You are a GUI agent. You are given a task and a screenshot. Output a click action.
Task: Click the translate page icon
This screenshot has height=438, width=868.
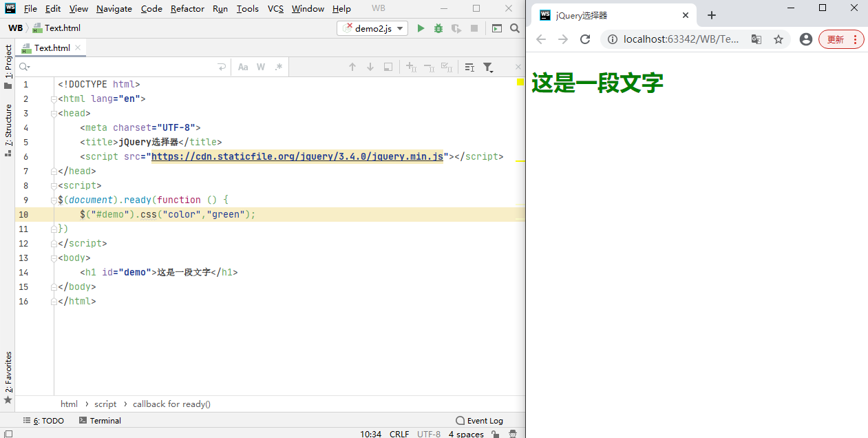tap(756, 39)
